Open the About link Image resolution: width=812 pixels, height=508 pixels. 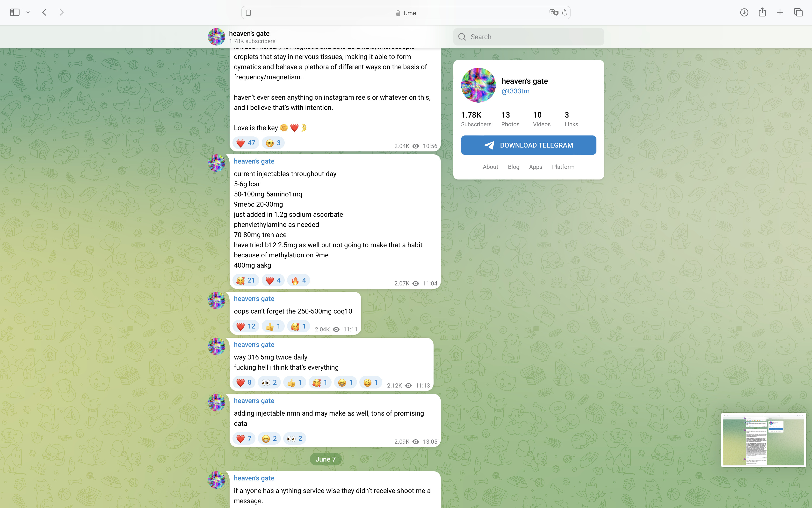490,167
